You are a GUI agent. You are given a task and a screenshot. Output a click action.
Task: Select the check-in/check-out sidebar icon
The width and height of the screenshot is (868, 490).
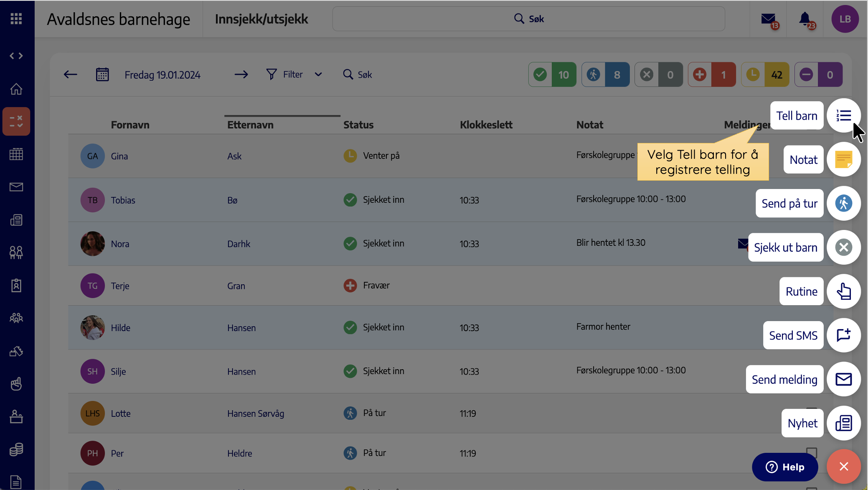pyautogui.click(x=16, y=121)
